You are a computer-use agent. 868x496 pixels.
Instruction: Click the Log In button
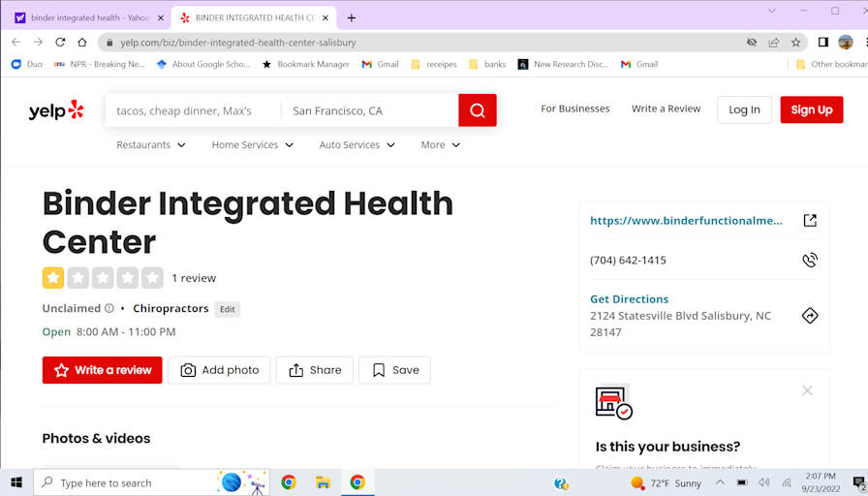point(744,109)
